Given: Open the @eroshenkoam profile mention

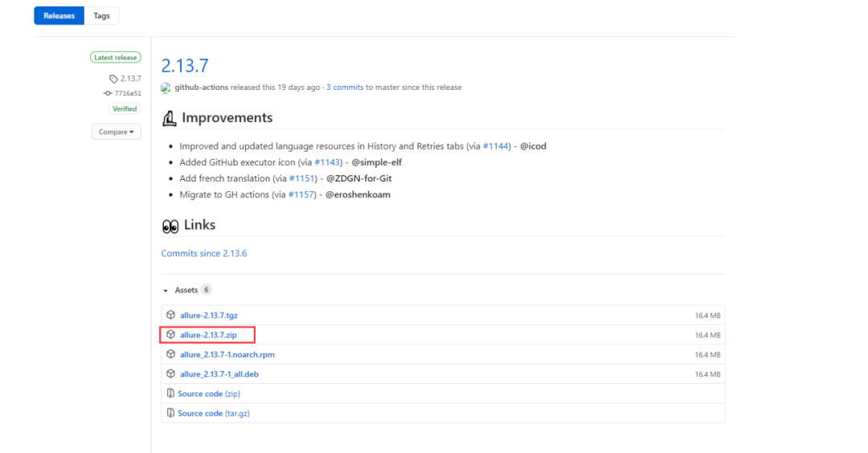Looking at the screenshot, I should pyautogui.click(x=358, y=194).
